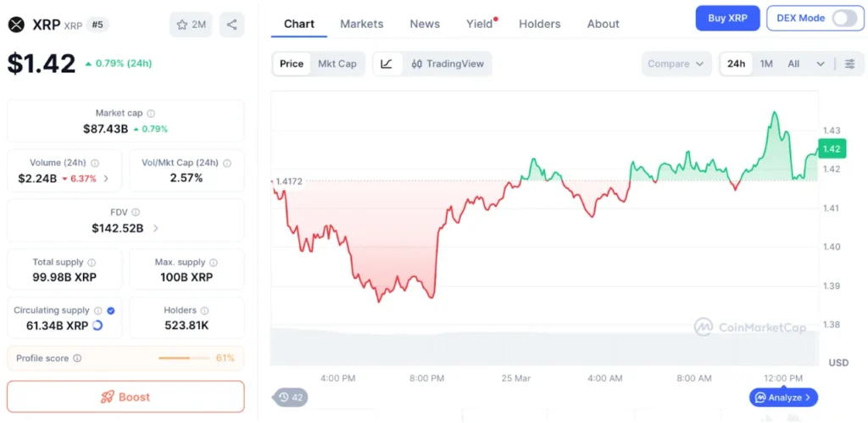Select the line chart type icon
868x423 pixels.
click(x=387, y=64)
